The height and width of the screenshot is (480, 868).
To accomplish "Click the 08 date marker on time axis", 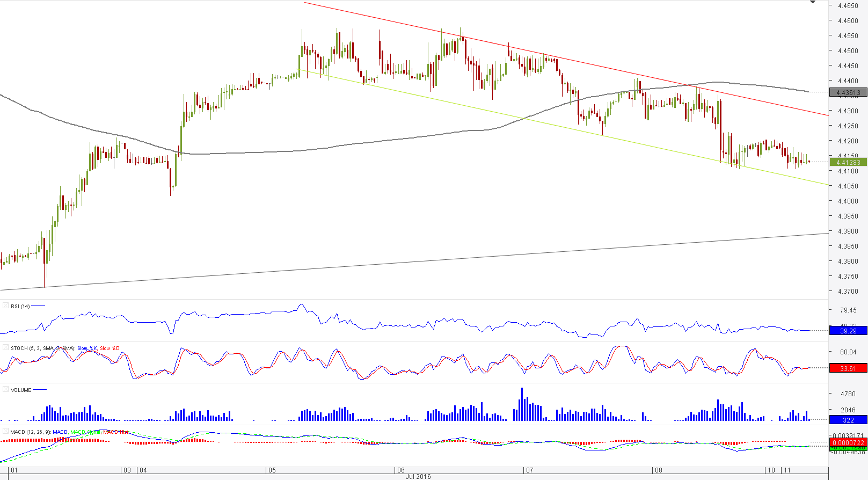I will coord(658,470).
